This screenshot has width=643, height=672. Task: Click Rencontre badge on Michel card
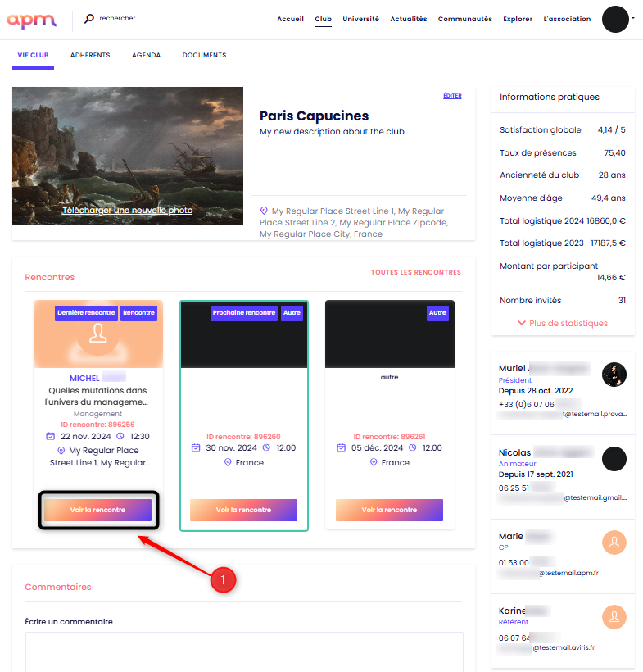138,313
